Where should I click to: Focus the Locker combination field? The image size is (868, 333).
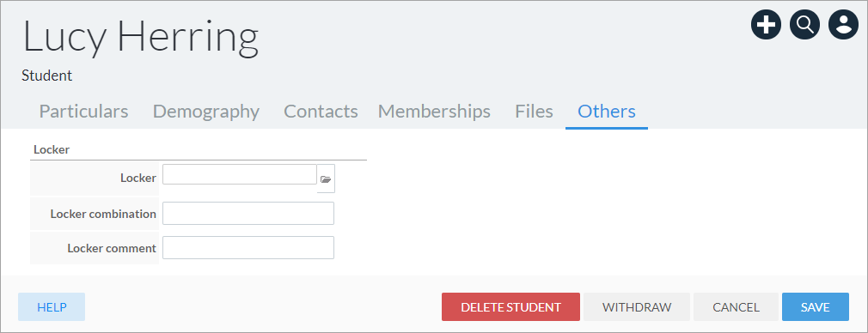(x=248, y=213)
